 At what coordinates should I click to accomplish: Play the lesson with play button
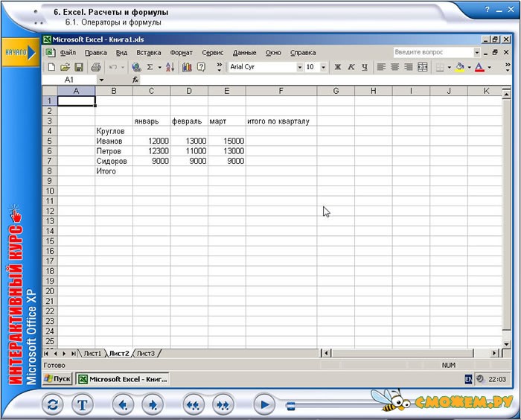coord(264,404)
